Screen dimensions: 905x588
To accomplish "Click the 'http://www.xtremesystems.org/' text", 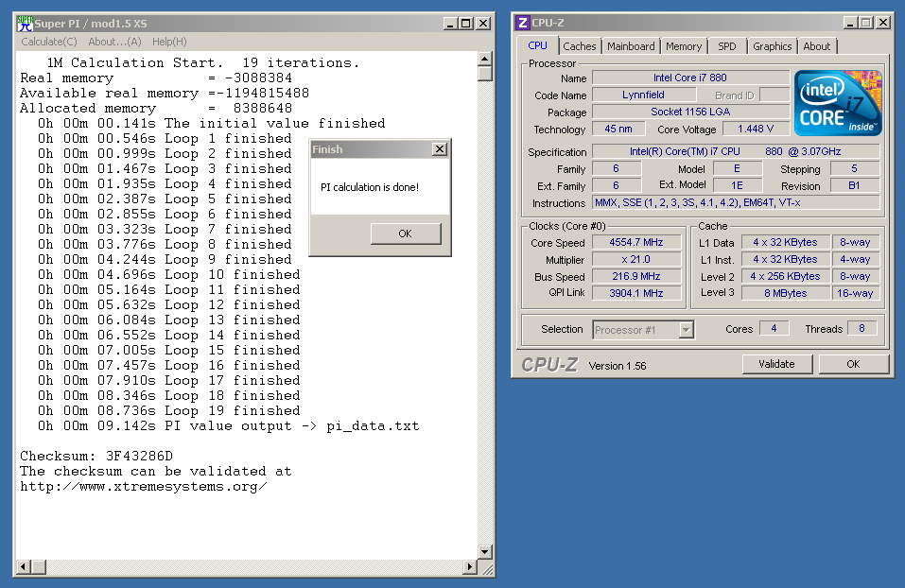I will (x=144, y=487).
